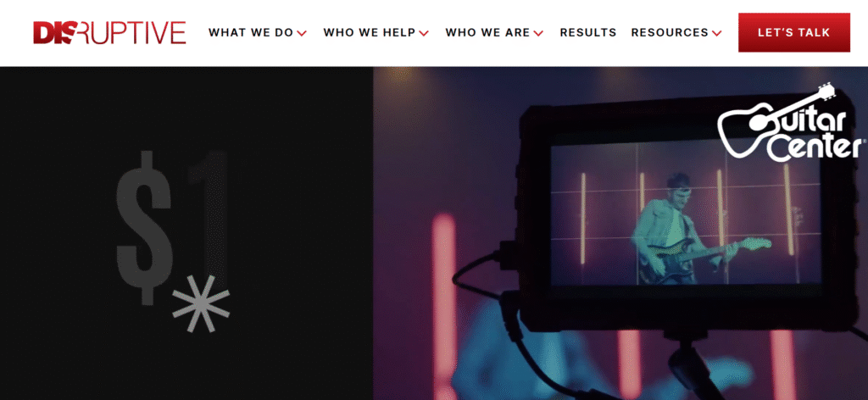
Task: Click the Disruptive logo in header
Action: (109, 33)
